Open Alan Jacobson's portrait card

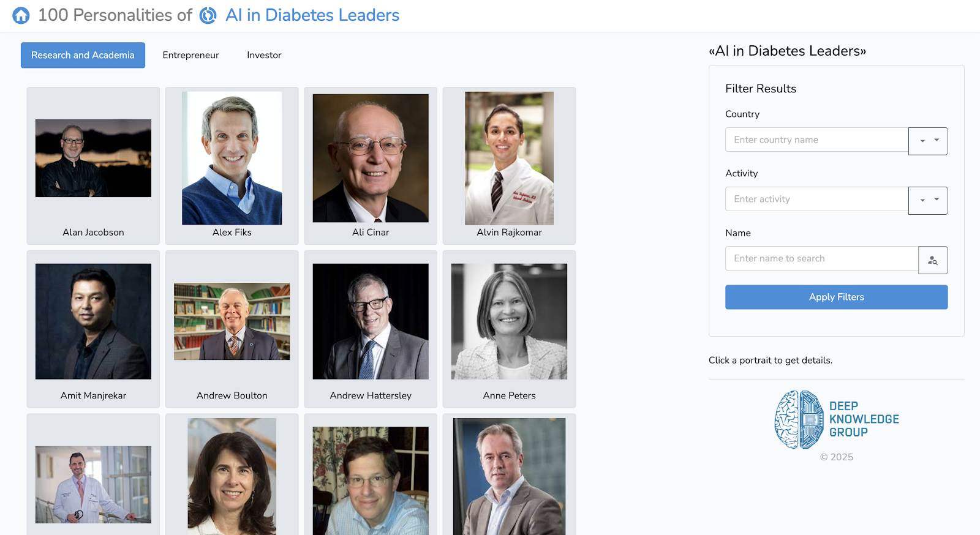93,159
